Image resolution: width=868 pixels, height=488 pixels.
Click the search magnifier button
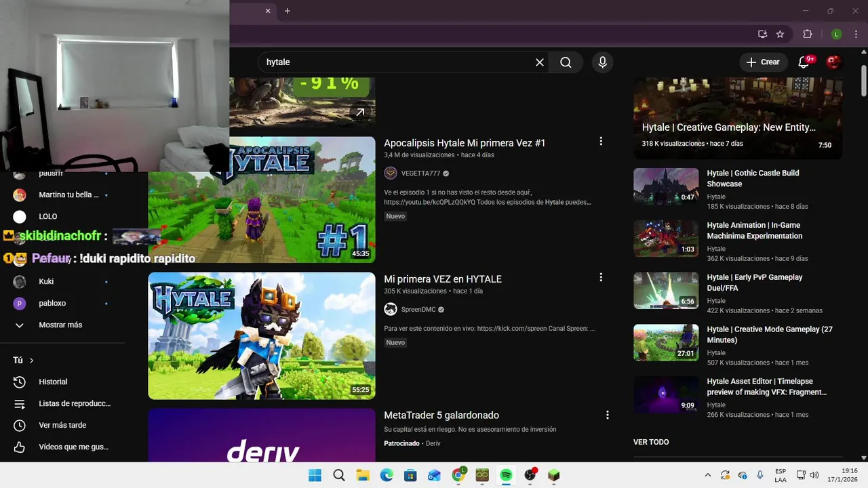pyautogui.click(x=566, y=62)
